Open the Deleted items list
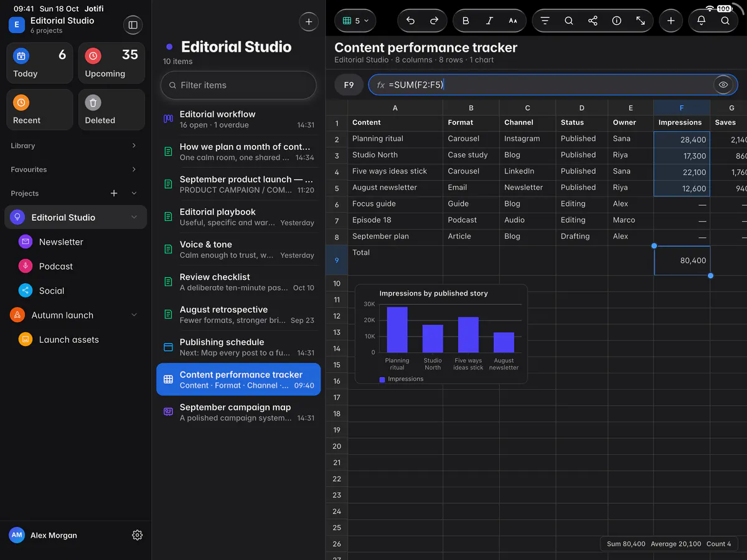This screenshot has width=747, height=560. pos(111,110)
